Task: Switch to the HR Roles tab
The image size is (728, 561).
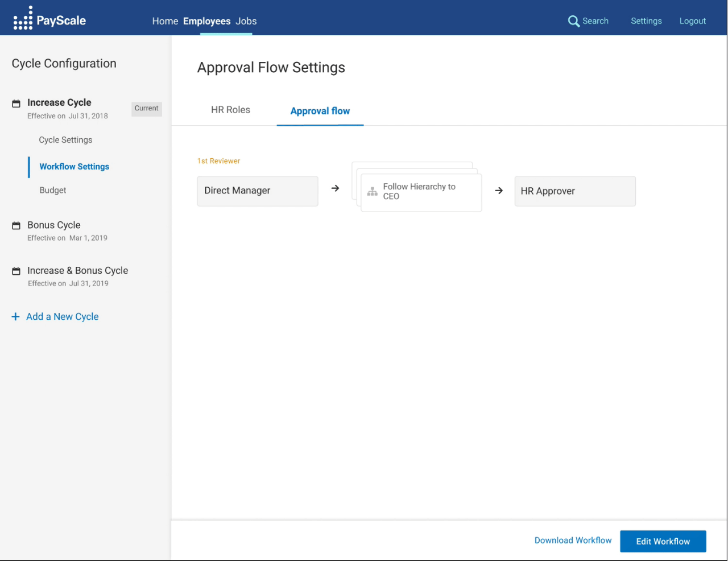Action: coord(230,110)
